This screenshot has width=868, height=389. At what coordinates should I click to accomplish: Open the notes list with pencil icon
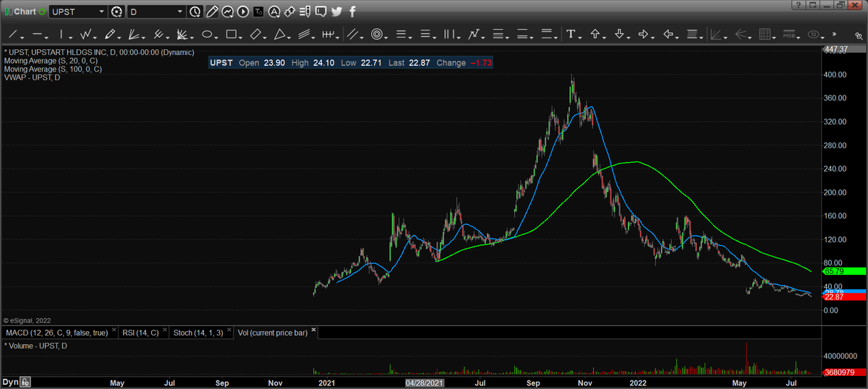click(x=305, y=12)
